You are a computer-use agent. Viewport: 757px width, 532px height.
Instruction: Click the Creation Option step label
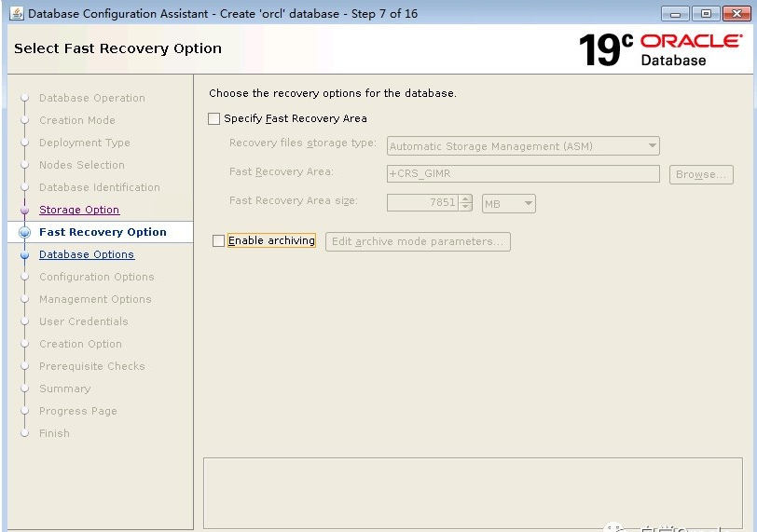[x=80, y=344]
